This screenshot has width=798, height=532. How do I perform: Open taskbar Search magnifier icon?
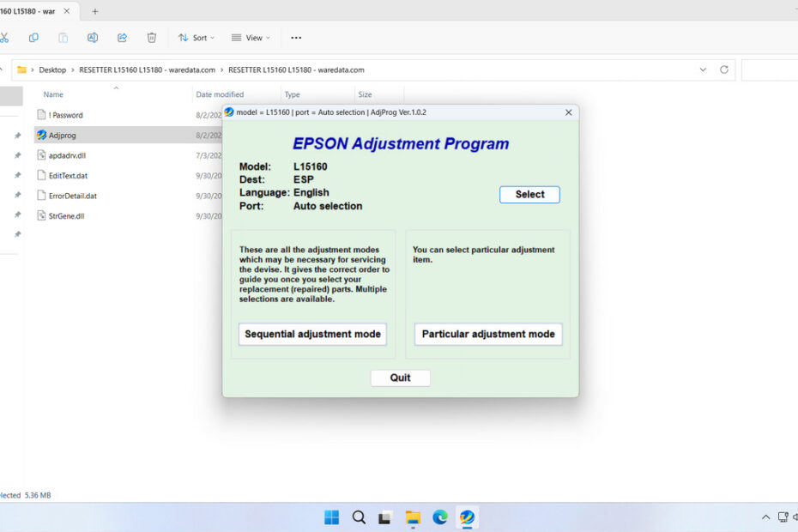tap(359, 517)
